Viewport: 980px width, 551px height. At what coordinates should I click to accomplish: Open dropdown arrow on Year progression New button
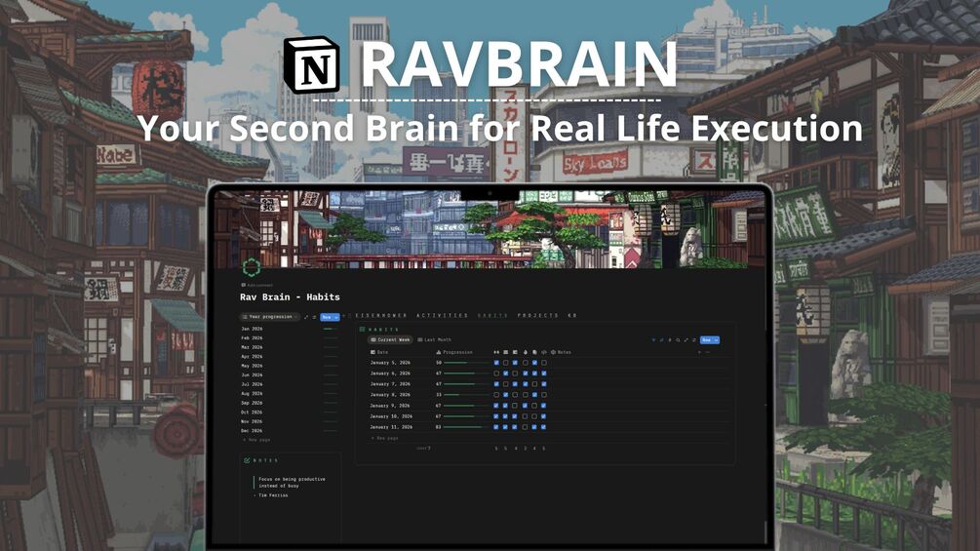coord(336,317)
